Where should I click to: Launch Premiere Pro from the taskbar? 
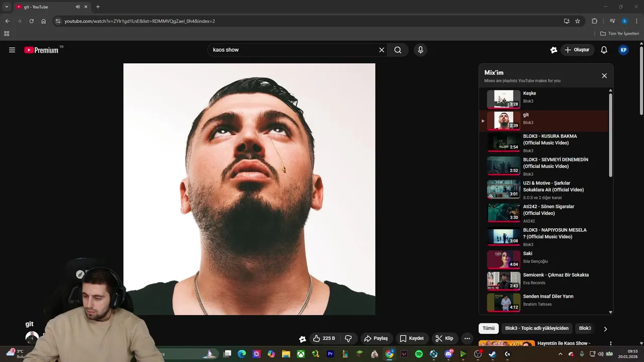tap(331, 354)
